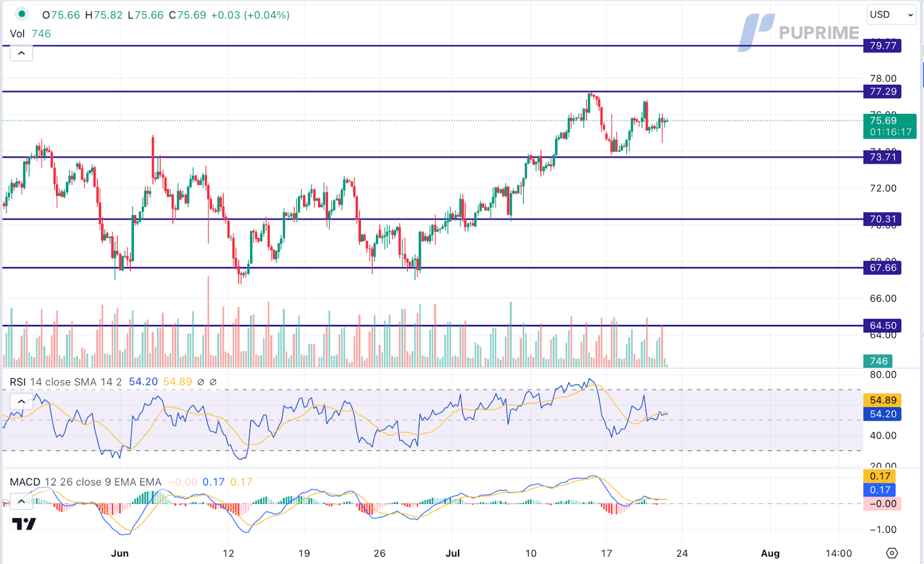Click the green market status dot
Viewport: 924px width, 564px height.
(x=21, y=14)
